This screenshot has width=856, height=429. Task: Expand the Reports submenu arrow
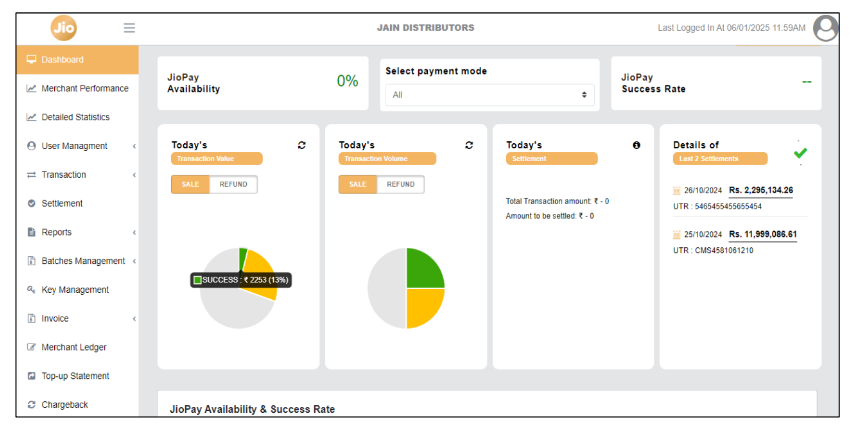(134, 233)
